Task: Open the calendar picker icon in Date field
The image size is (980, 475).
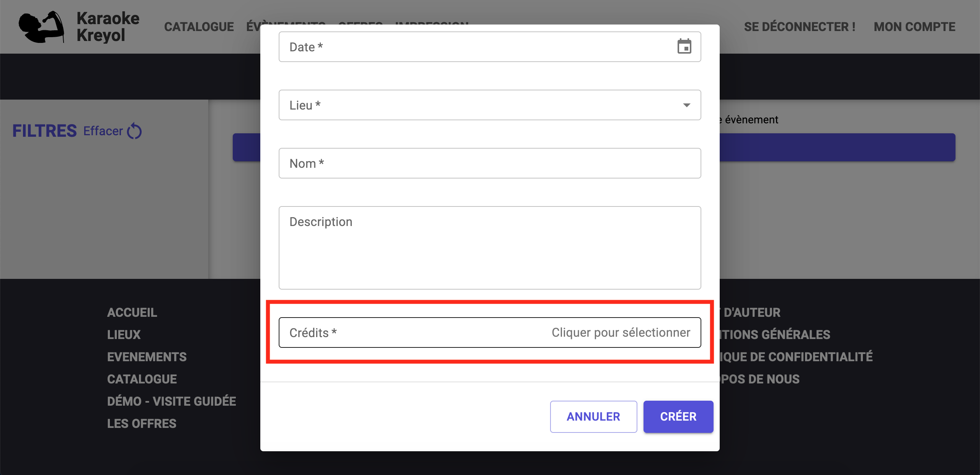Action: pyautogui.click(x=684, y=47)
